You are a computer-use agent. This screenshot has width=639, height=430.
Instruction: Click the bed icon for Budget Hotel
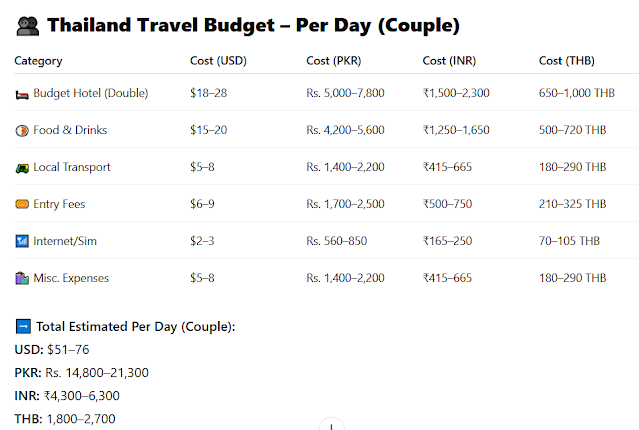point(22,95)
